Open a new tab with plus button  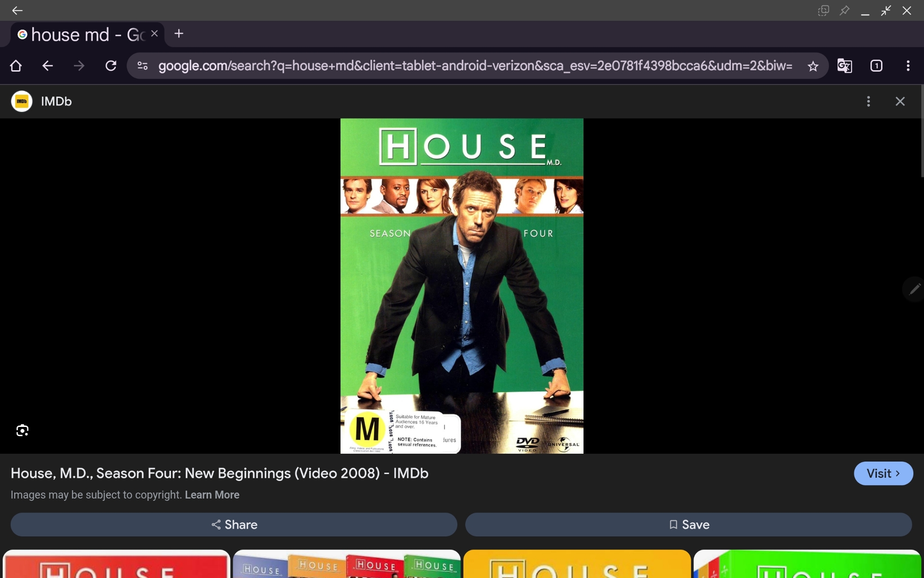tap(179, 34)
